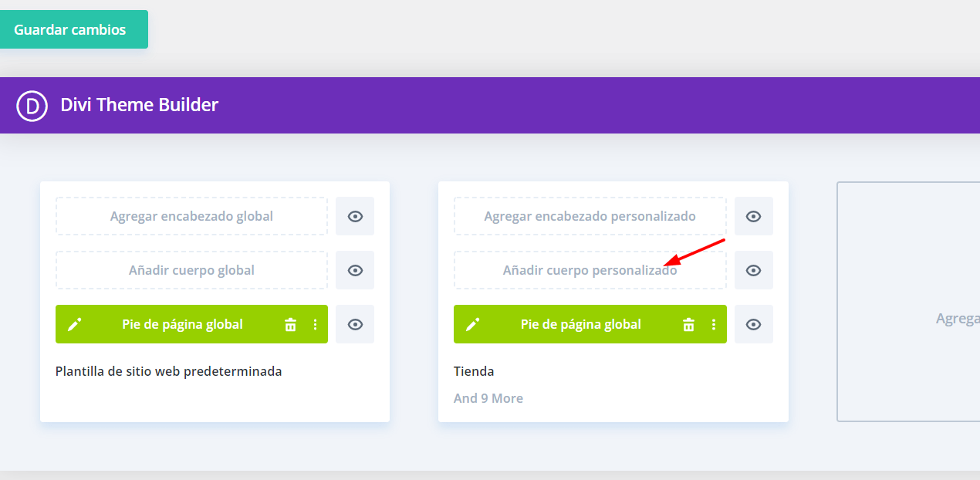Select Pie de página global in Tienda template
Screen dimensions: 980x480
tap(581, 324)
